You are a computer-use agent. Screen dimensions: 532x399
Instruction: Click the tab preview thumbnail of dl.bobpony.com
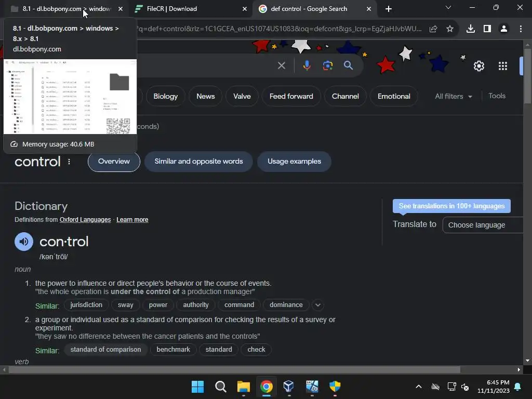point(70,97)
